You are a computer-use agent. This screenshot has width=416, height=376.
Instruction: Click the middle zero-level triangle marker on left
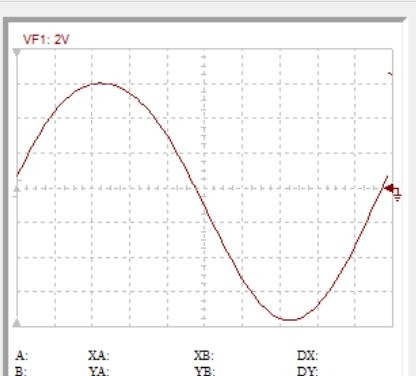[17, 189]
